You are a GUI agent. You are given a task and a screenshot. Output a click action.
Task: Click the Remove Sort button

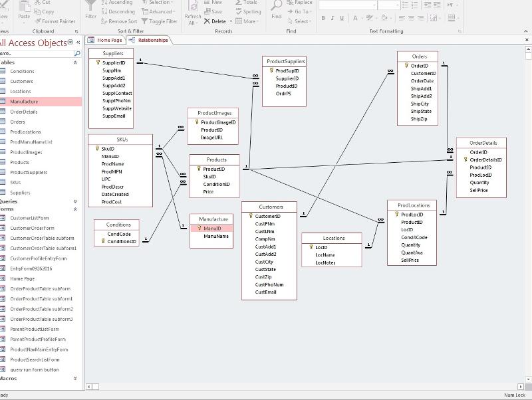118,21
